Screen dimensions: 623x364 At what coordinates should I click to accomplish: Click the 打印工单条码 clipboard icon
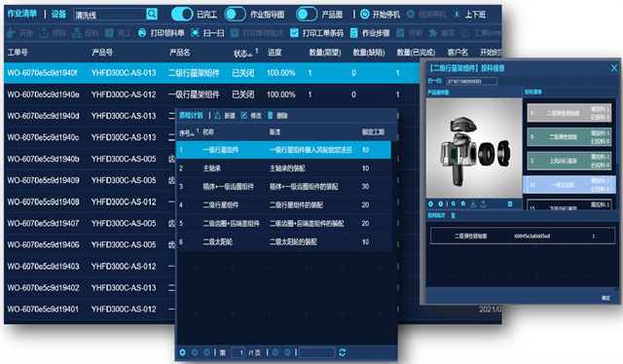click(294, 32)
